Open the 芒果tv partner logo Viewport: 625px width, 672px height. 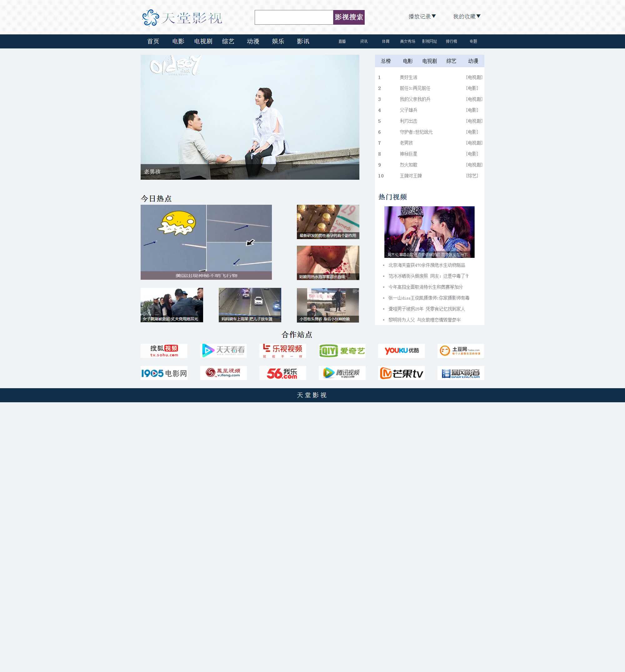(401, 373)
